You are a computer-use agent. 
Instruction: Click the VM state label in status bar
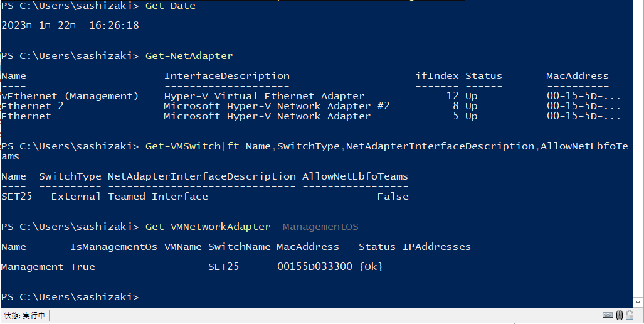point(24,315)
